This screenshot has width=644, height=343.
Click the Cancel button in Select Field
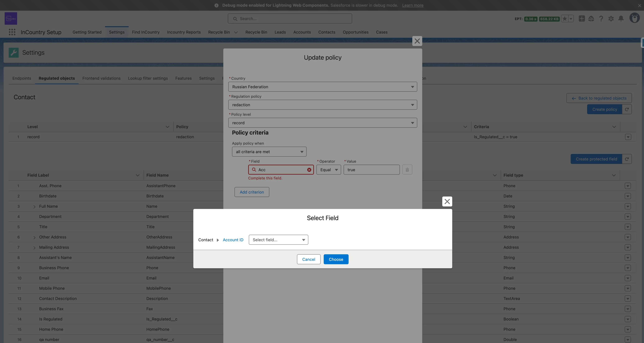point(308,259)
